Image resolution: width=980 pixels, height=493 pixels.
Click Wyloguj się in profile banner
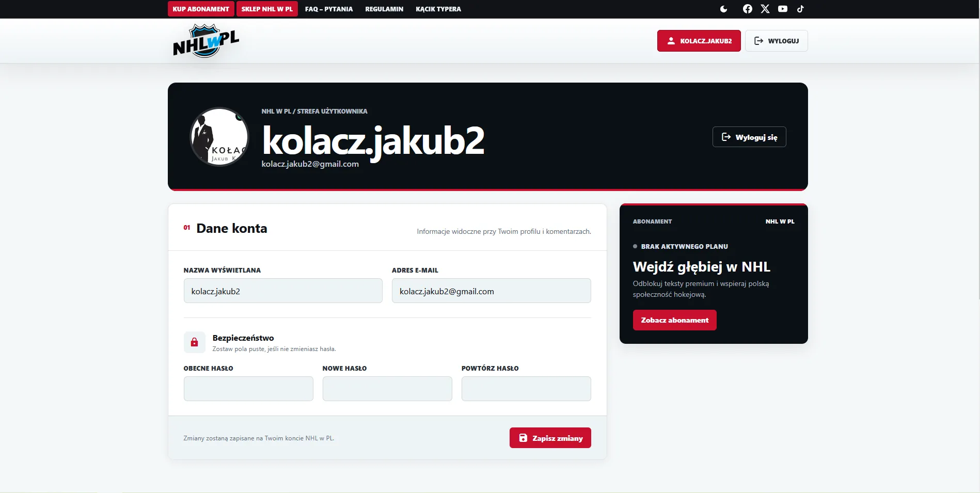[749, 137]
